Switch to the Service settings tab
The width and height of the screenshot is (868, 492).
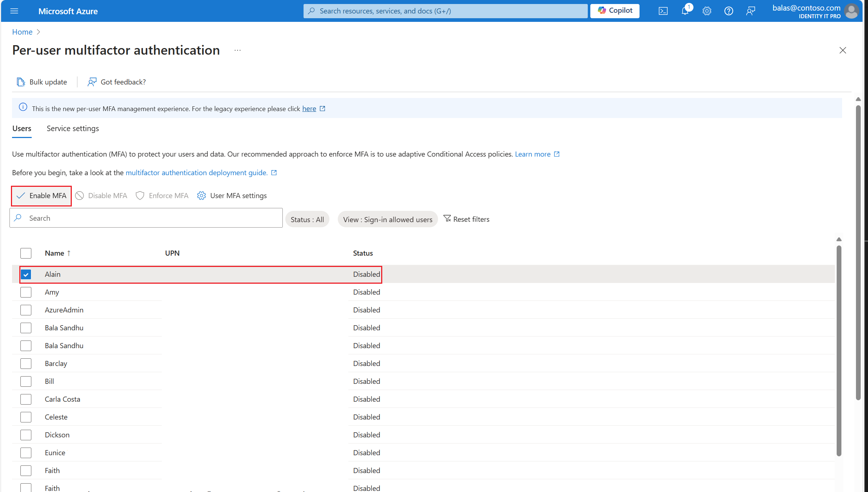(73, 128)
